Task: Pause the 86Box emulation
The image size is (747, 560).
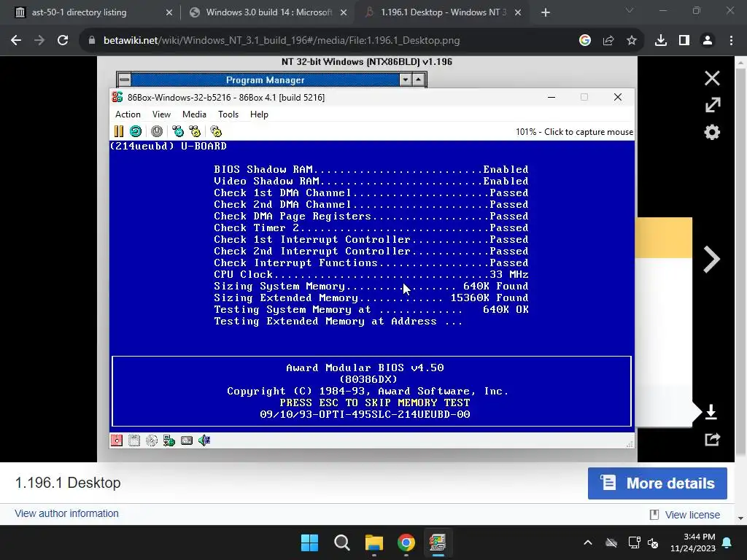Action: (119, 131)
